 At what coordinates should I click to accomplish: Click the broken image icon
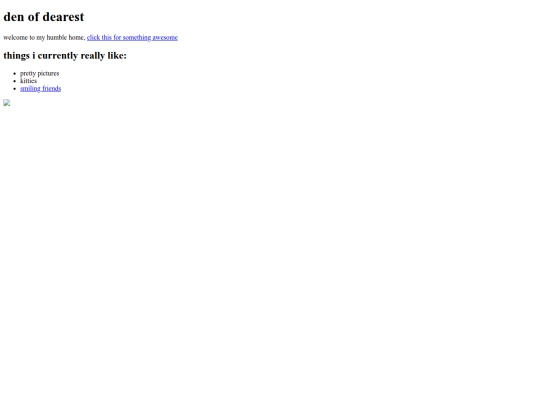[x=7, y=103]
